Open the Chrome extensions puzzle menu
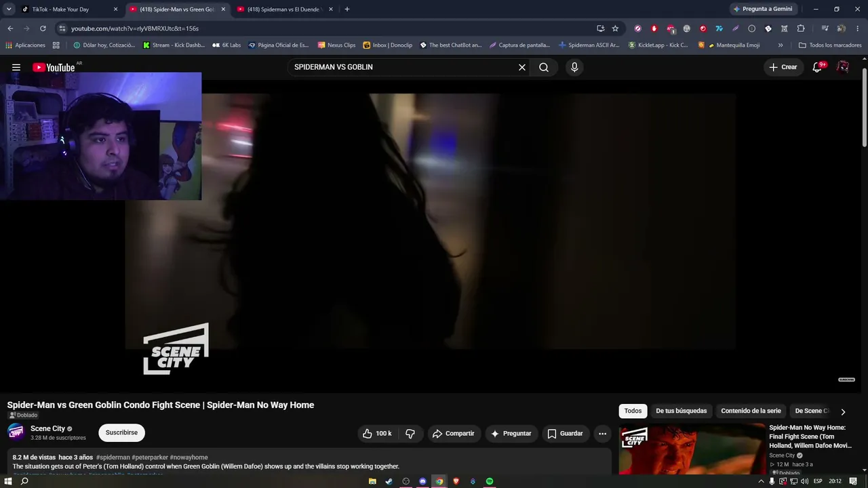This screenshot has height=488, width=868. [801, 28]
